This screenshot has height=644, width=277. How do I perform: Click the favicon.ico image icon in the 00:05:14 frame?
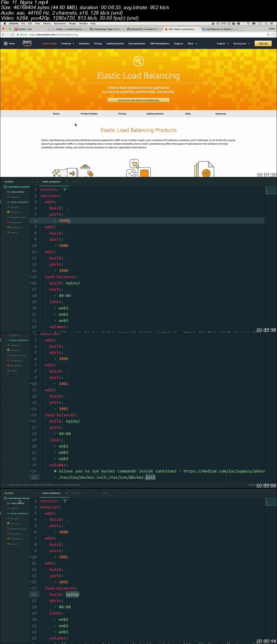tap(8, 524)
